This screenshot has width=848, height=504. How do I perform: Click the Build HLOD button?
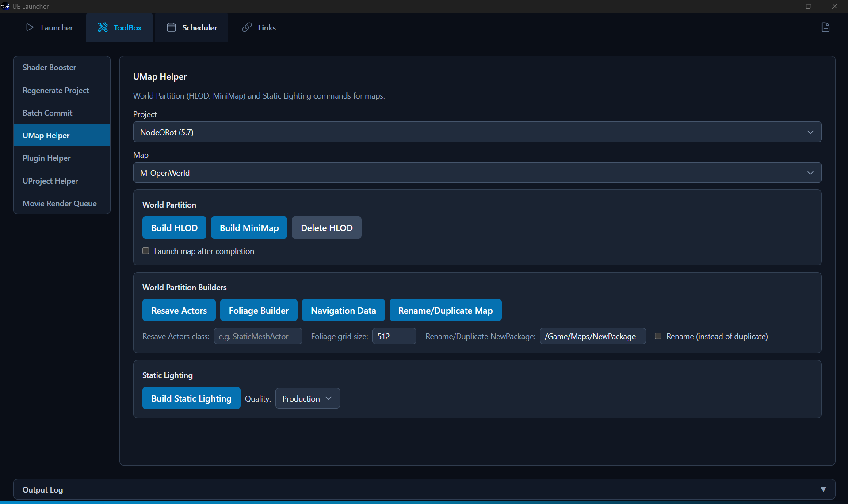click(174, 227)
